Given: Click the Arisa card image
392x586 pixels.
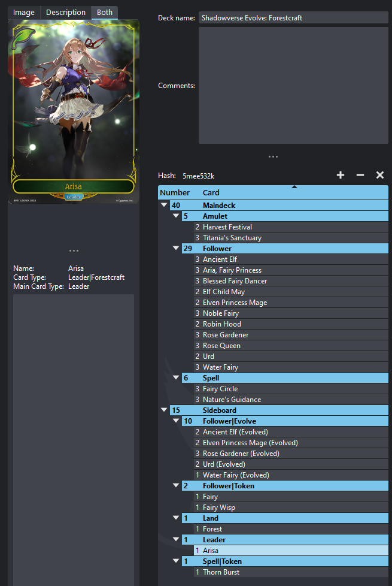Looking at the screenshot, I should point(74,111).
